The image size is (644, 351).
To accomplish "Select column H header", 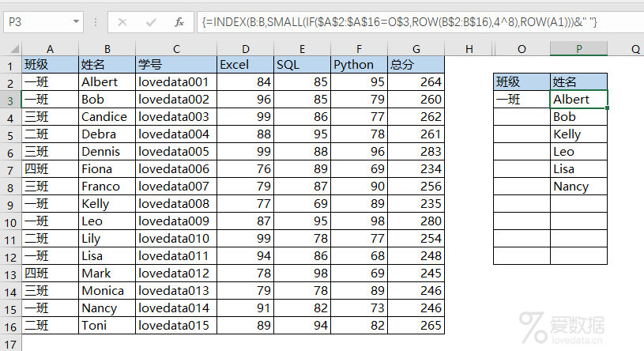I will click(469, 49).
